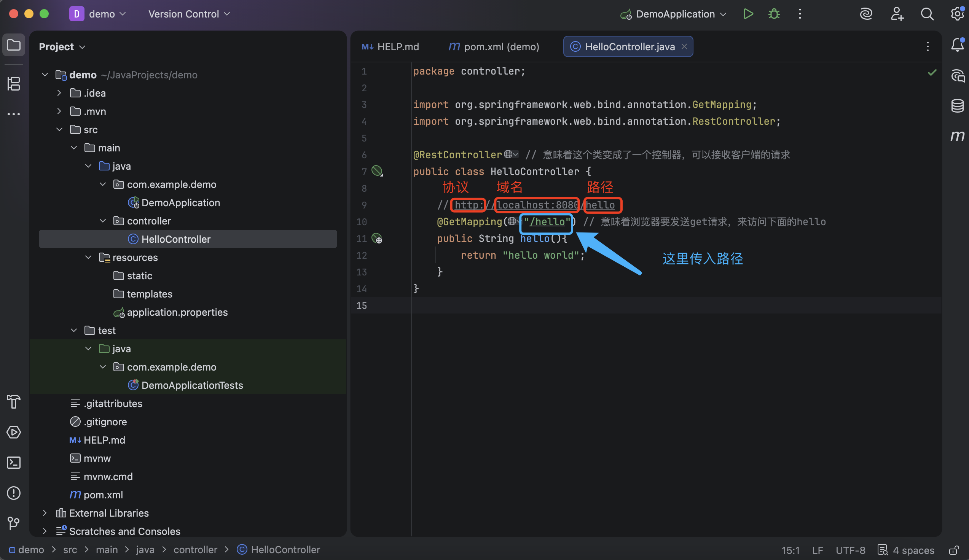The image size is (969, 560).
Task: Open the Database tool window icon
Action: click(957, 105)
